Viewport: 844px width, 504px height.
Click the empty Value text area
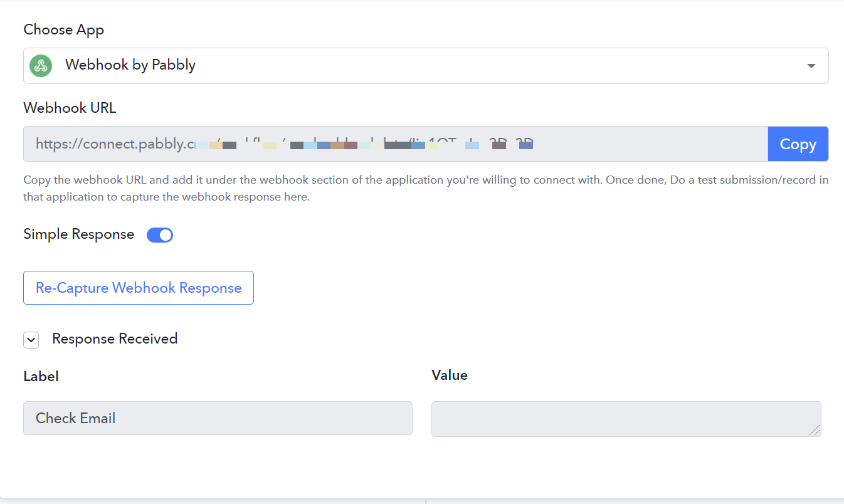pyautogui.click(x=626, y=419)
